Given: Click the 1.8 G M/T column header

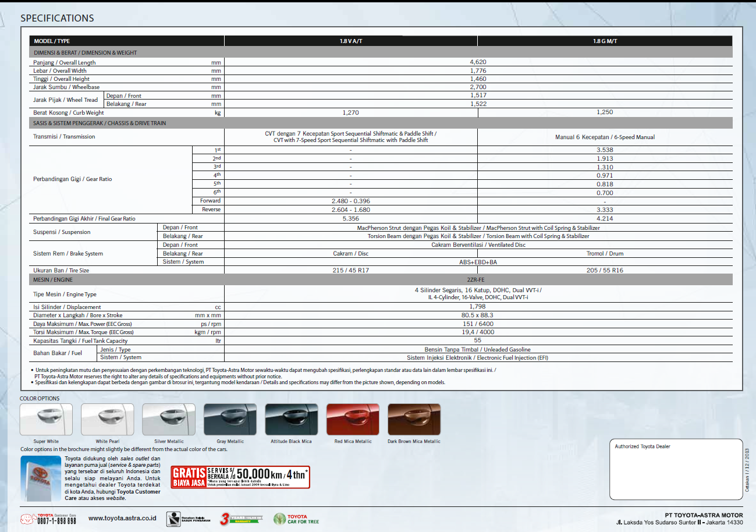Looking at the screenshot, I should coord(605,41).
